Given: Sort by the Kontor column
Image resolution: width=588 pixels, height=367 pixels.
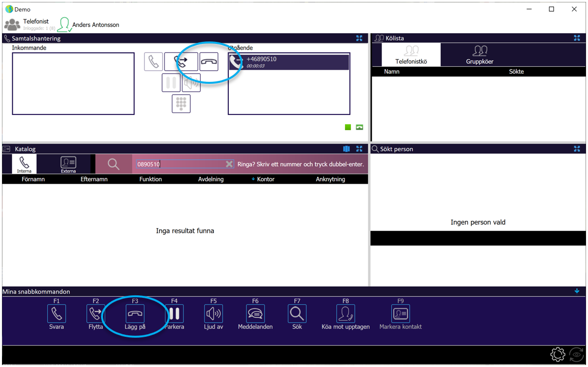Looking at the screenshot, I should tap(265, 179).
